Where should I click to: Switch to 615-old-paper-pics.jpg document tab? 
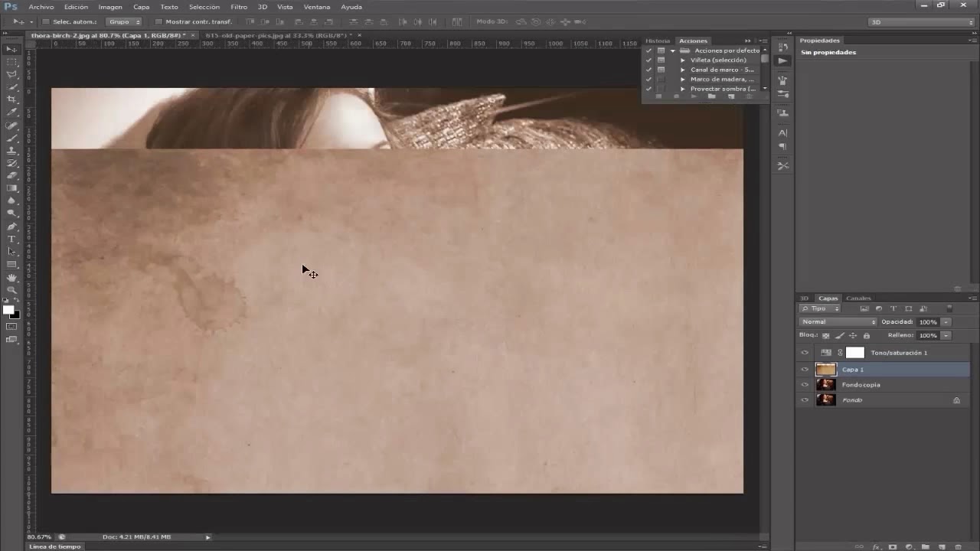[x=278, y=35]
